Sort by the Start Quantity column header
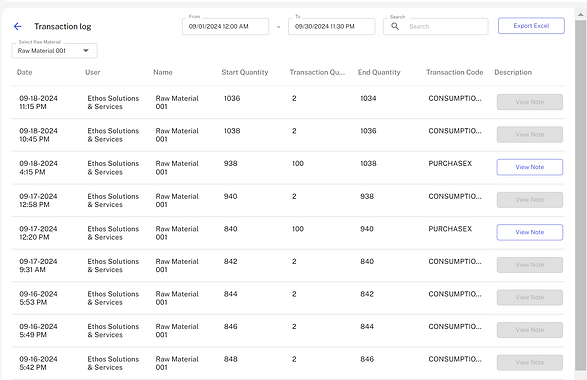 [245, 72]
